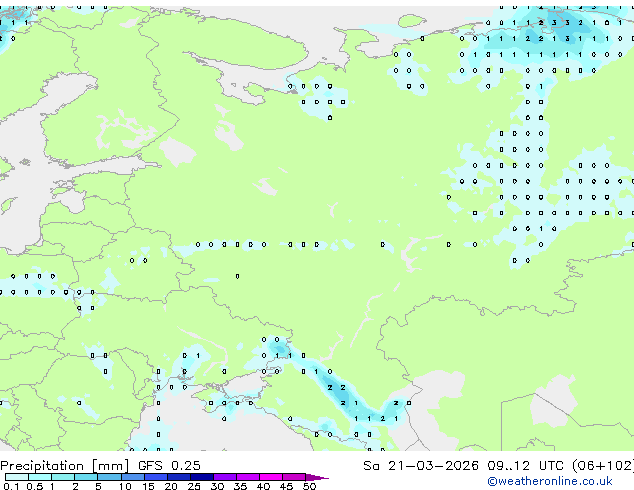This screenshot has height=490, width=634.
Task: Click the 30–35 mm purple legend box
Action: [x=225, y=477]
